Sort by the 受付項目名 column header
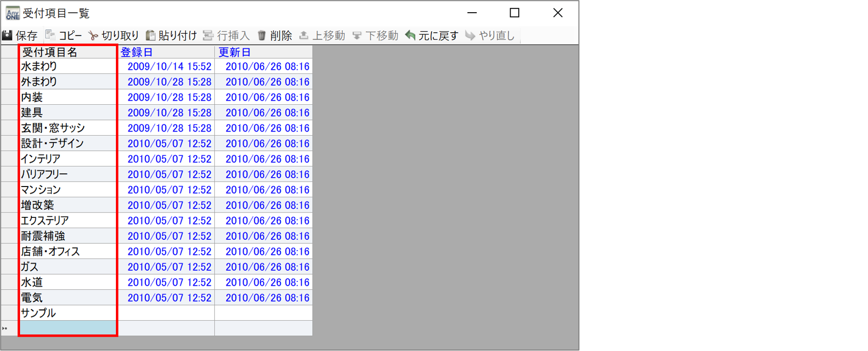Screen dimensions: 868x351 [x=67, y=52]
